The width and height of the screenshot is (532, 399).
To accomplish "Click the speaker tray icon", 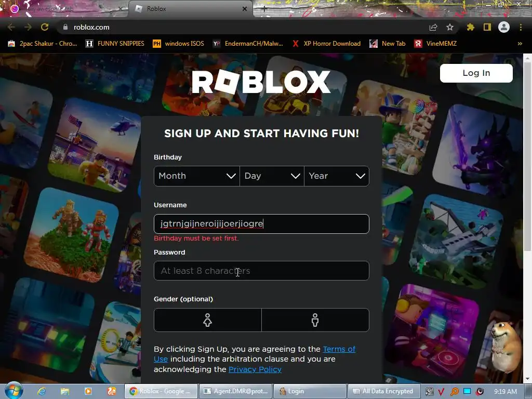I will (x=480, y=392).
